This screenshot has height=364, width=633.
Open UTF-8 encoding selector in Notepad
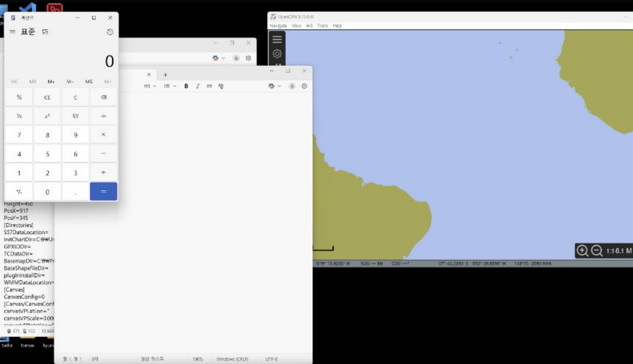coord(271,359)
